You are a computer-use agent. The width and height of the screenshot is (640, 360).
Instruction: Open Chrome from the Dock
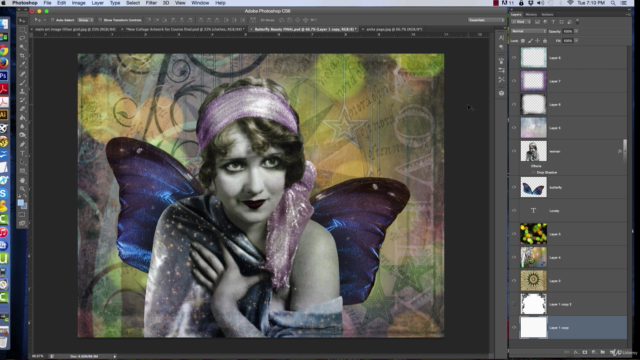click(4, 50)
